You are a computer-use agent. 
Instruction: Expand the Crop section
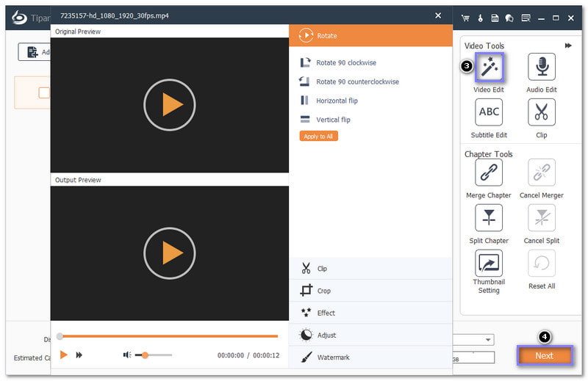click(x=323, y=291)
